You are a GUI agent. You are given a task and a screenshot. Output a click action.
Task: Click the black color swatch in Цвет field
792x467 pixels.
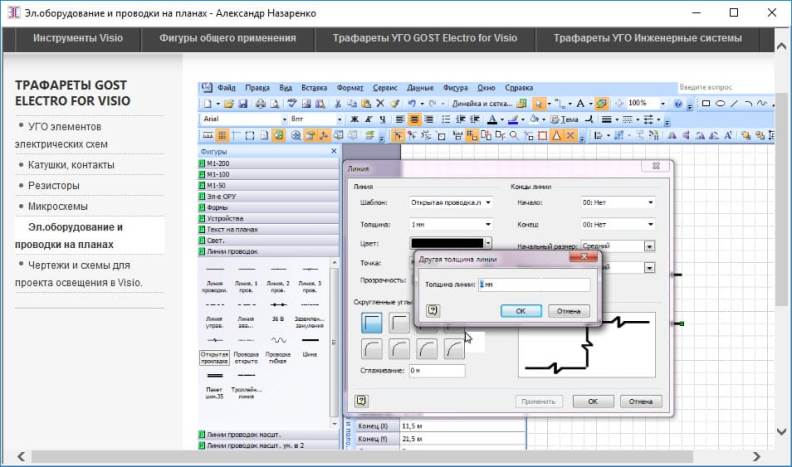click(447, 243)
